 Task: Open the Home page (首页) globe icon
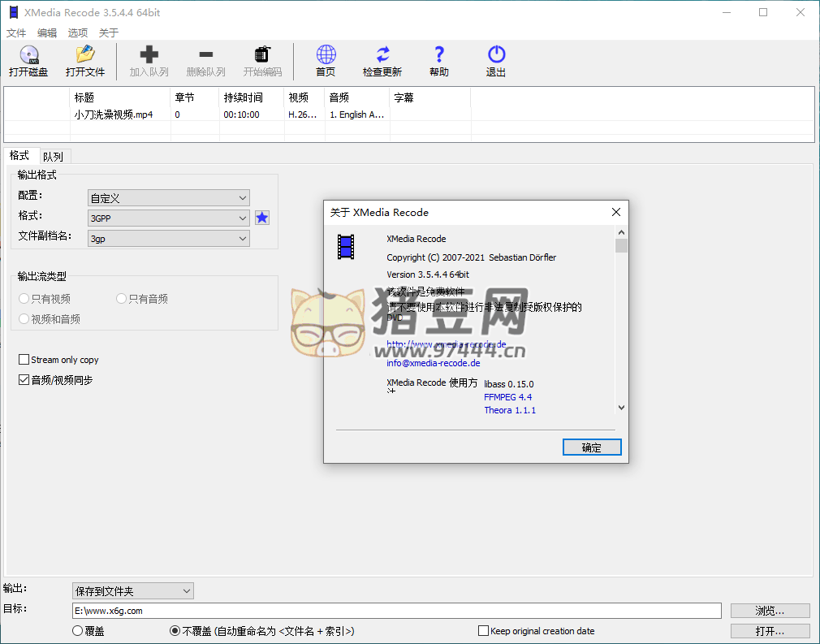326,55
